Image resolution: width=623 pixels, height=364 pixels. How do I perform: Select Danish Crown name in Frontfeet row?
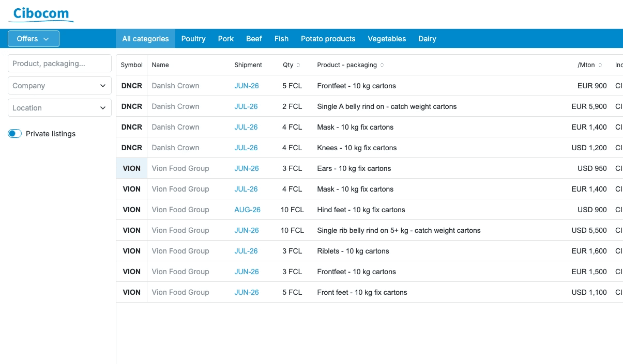175,86
